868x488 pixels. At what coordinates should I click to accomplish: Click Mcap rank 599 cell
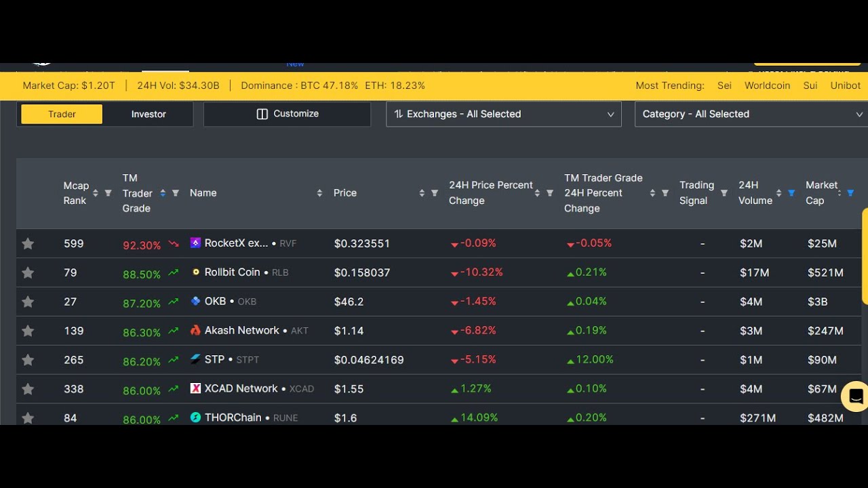pyautogui.click(x=73, y=243)
